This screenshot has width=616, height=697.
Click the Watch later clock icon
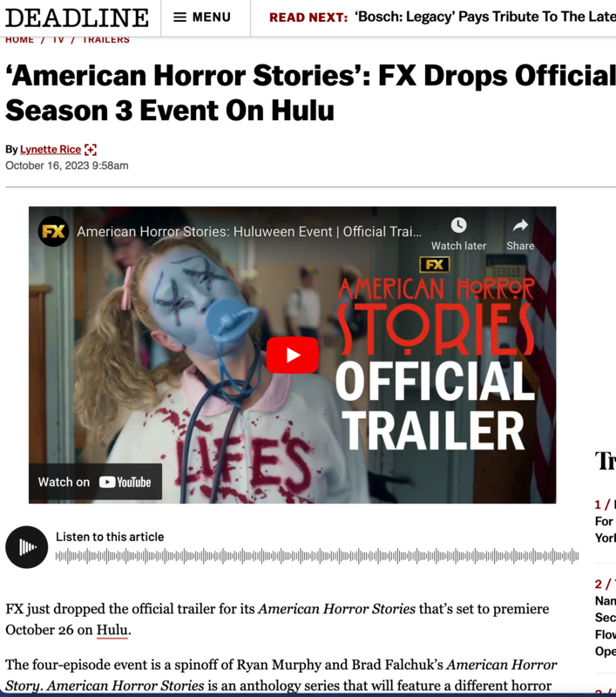point(458,226)
